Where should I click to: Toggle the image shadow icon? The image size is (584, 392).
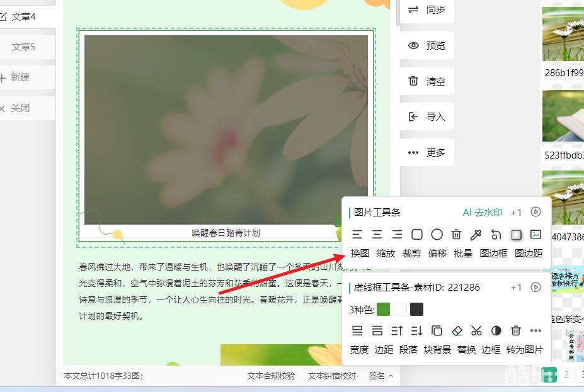point(516,235)
